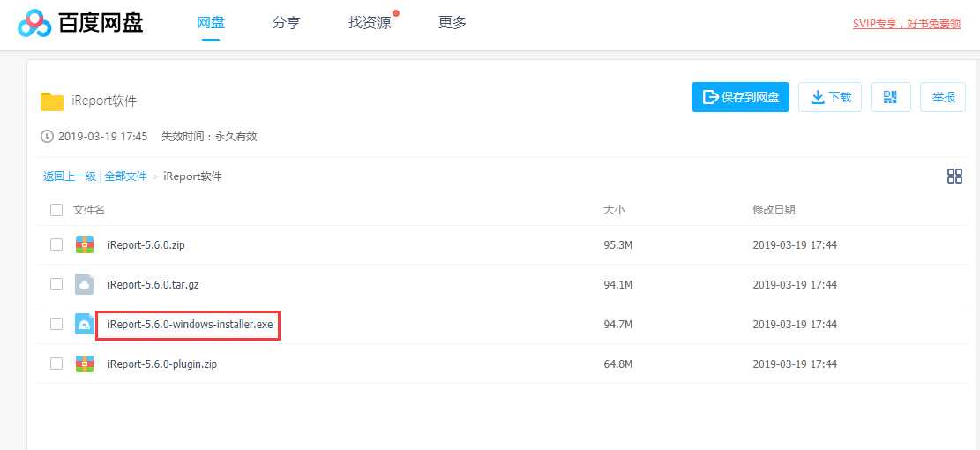
Task: Click the 95.3M size value
Action: pyautogui.click(x=618, y=245)
